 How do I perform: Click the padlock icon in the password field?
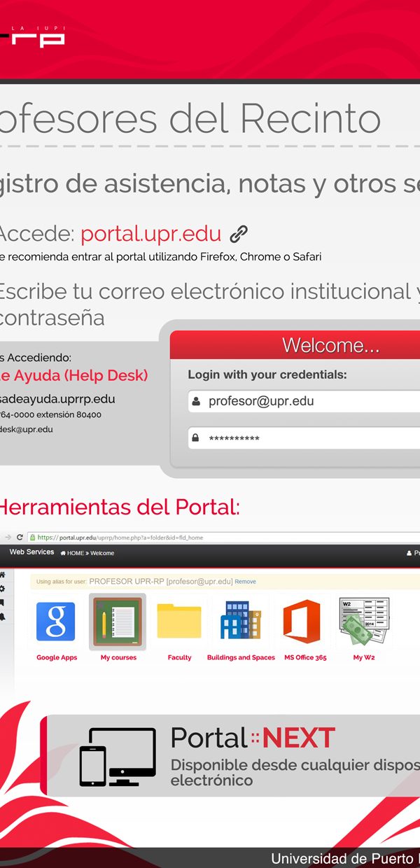[195, 438]
